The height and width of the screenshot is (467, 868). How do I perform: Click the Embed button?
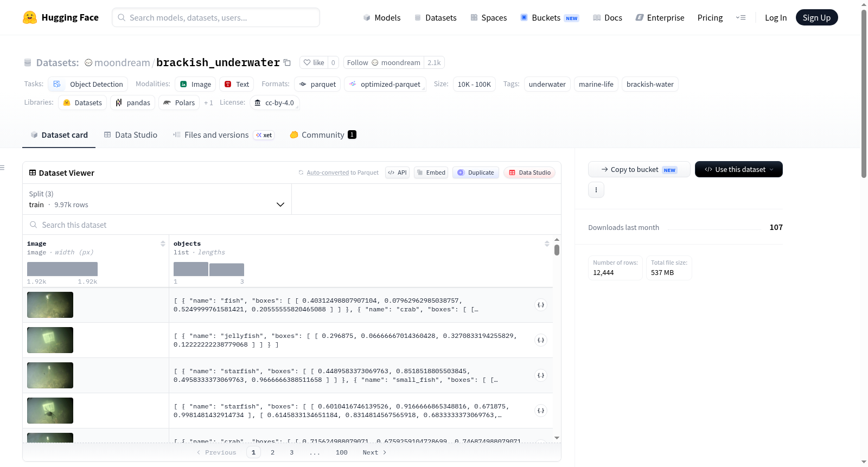pyautogui.click(x=431, y=172)
